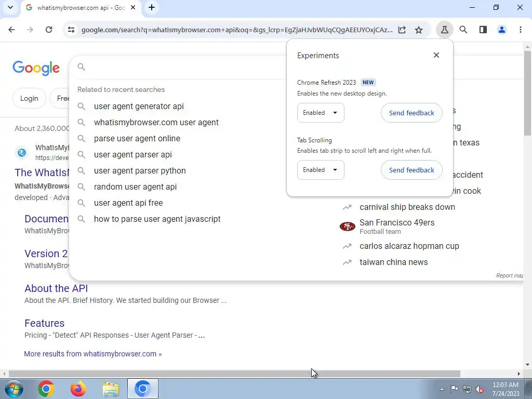532x399 pixels.
Task: Click the muted volume tray icon
Action: pos(480,389)
